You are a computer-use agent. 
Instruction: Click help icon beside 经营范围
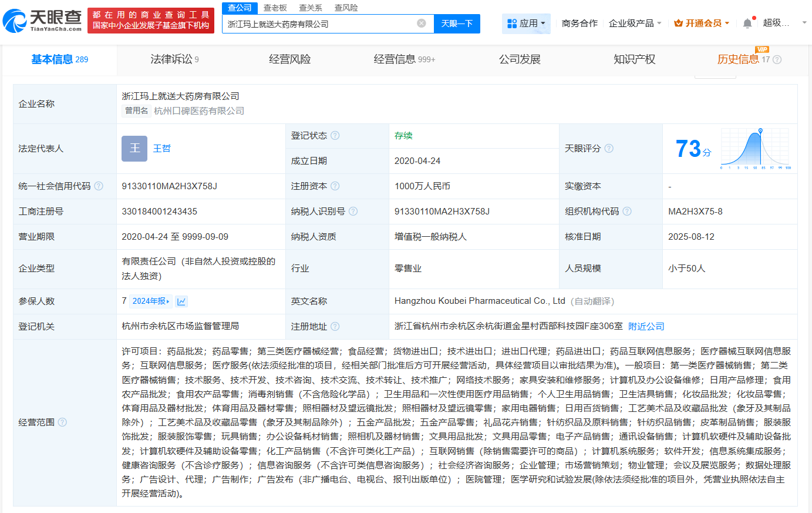point(62,423)
